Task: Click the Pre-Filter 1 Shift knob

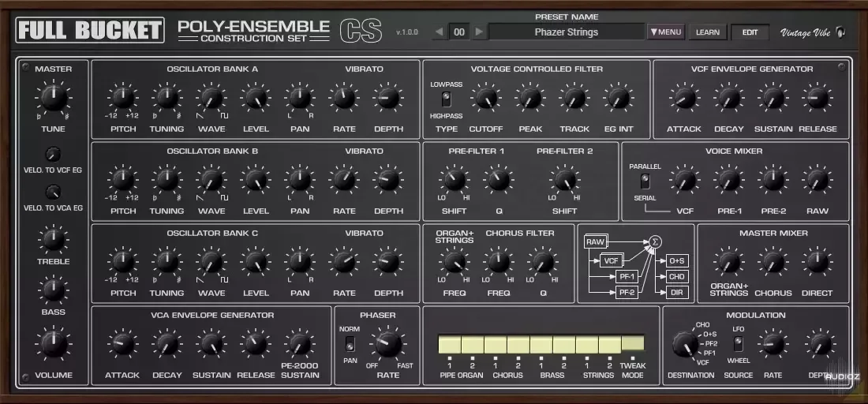Action: (x=454, y=180)
